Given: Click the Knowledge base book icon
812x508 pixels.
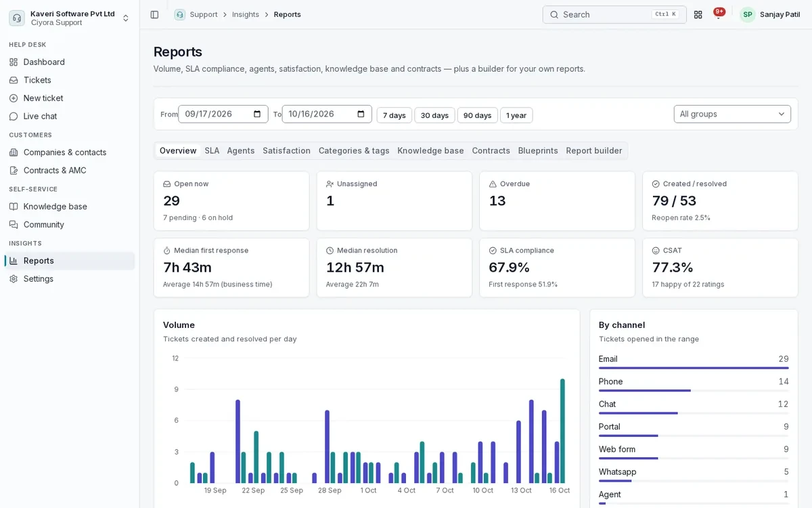Looking at the screenshot, I should pos(14,207).
